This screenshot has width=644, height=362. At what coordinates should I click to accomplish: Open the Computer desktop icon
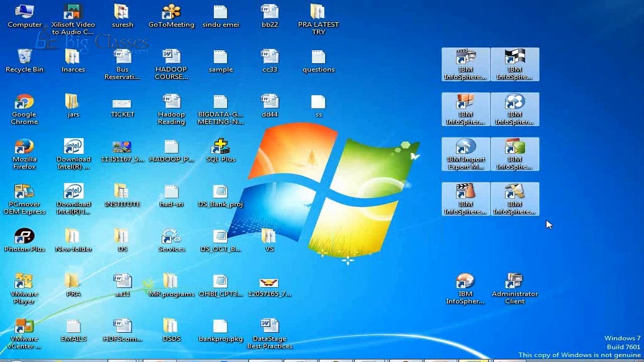tap(24, 17)
